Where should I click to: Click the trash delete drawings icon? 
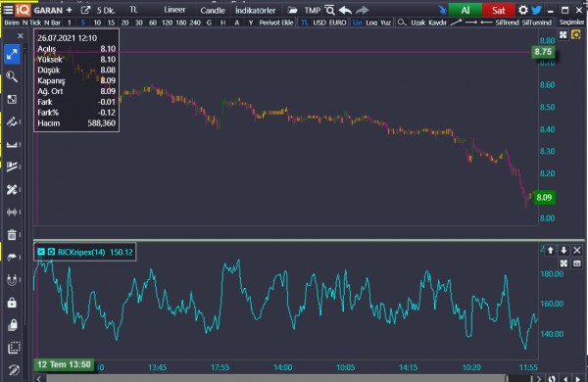12,235
